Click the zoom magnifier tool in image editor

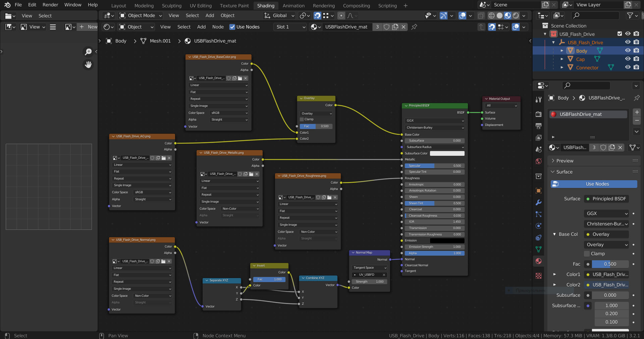coord(88,52)
